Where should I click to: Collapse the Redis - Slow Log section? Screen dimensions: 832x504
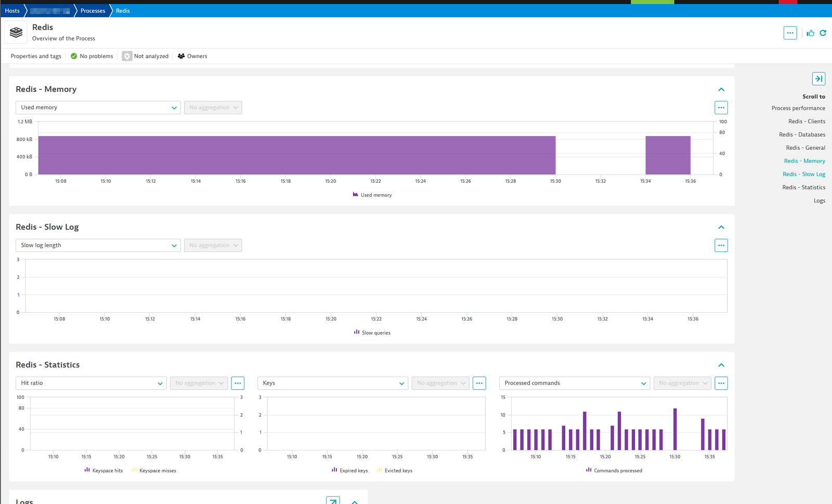pyautogui.click(x=721, y=227)
